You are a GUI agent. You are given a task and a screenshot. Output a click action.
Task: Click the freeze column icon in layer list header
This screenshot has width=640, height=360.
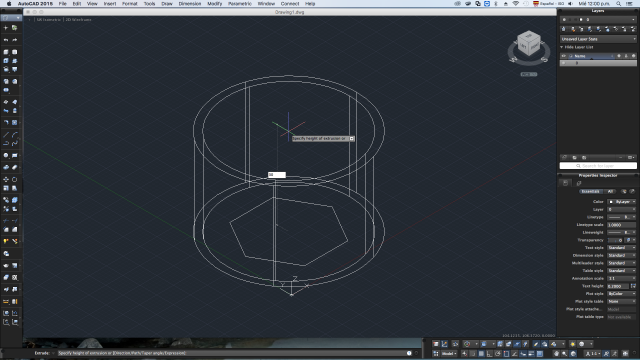tap(619, 56)
